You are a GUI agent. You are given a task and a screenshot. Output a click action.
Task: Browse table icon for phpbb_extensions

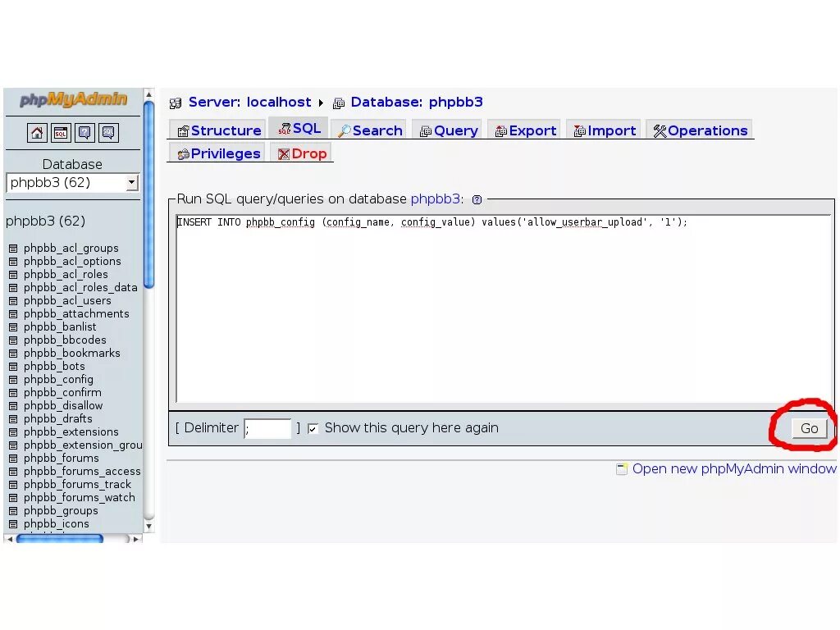(x=13, y=432)
